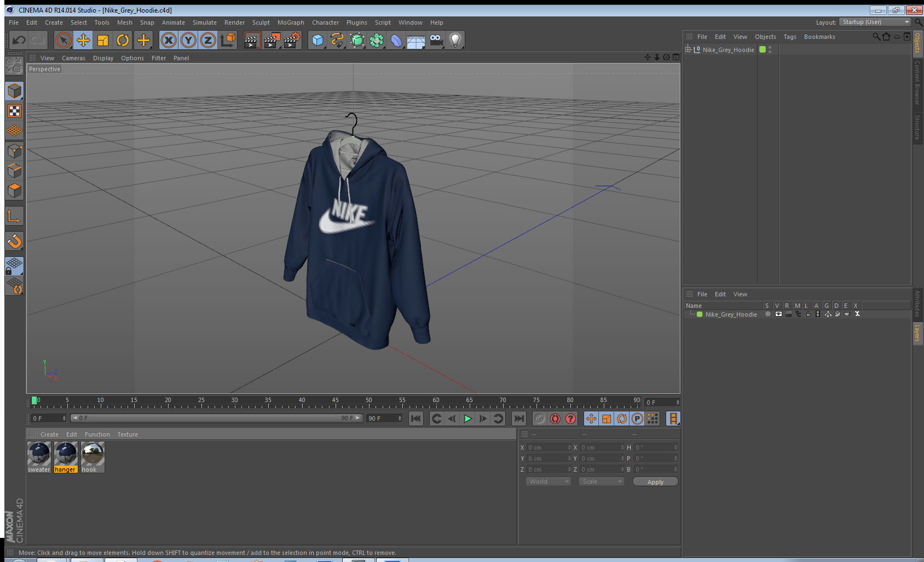The height and width of the screenshot is (562, 924).
Task: Play the animation forwards
Action: click(x=467, y=418)
